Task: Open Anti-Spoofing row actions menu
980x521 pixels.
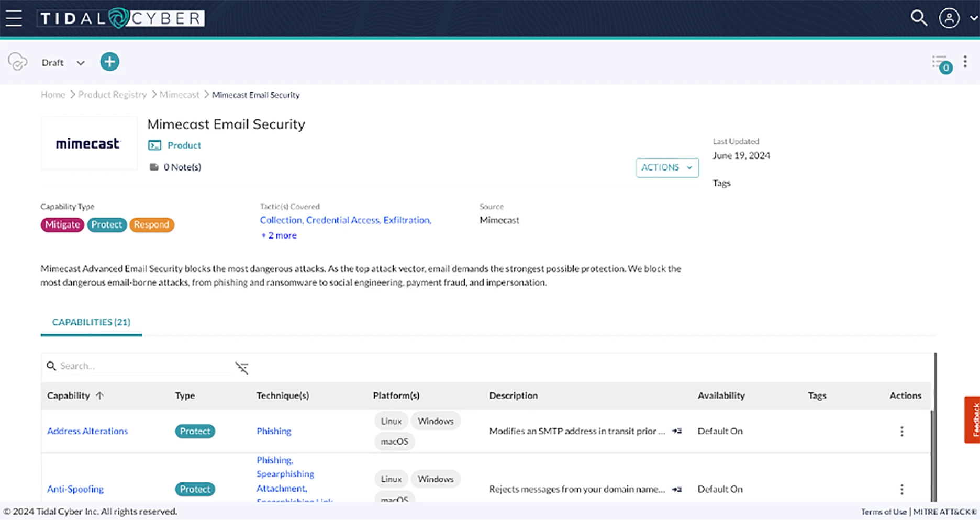Action: click(x=901, y=490)
